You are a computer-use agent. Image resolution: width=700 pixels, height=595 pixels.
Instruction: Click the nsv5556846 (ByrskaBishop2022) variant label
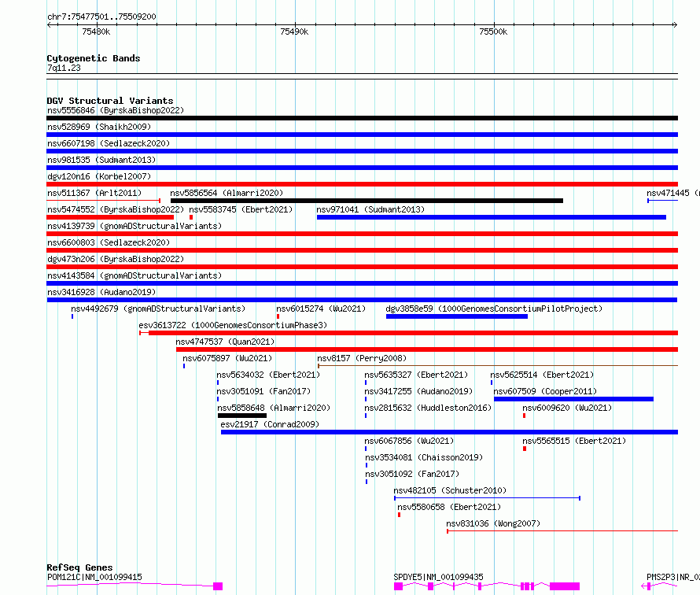116,110
